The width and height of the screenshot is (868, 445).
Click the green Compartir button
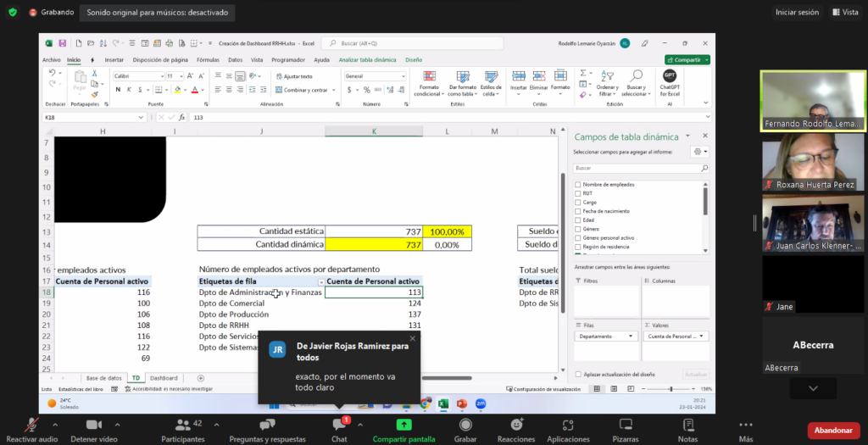click(687, 60)
